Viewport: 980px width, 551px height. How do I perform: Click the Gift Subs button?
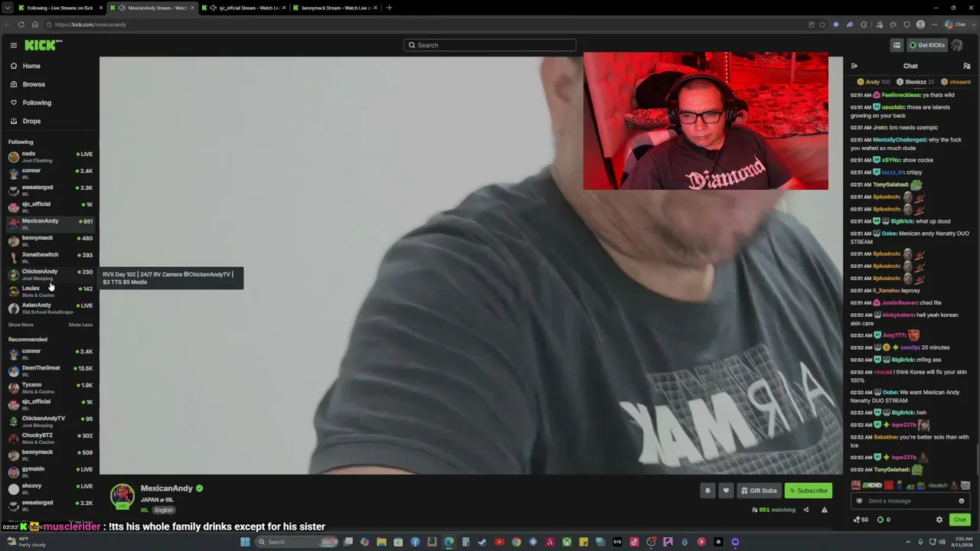[759, 491]
